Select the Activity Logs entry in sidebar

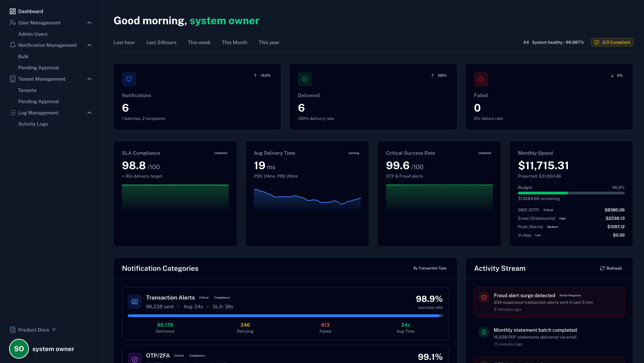33,124
